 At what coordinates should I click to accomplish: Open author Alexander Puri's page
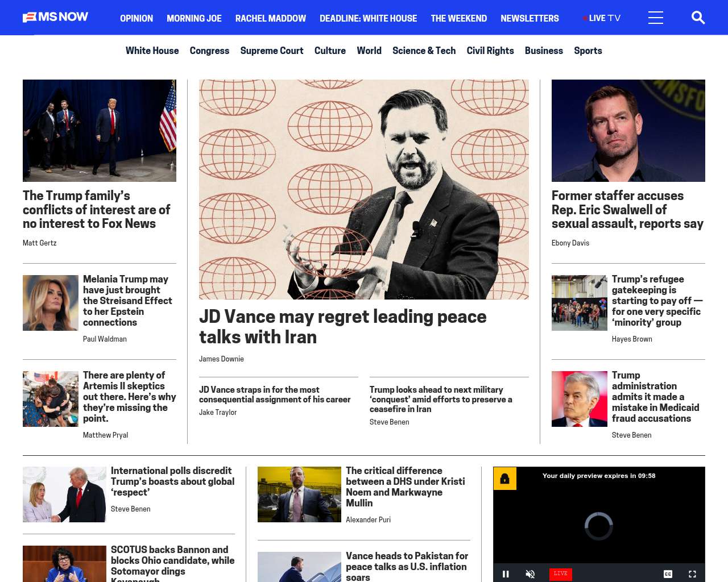[368, 519]
